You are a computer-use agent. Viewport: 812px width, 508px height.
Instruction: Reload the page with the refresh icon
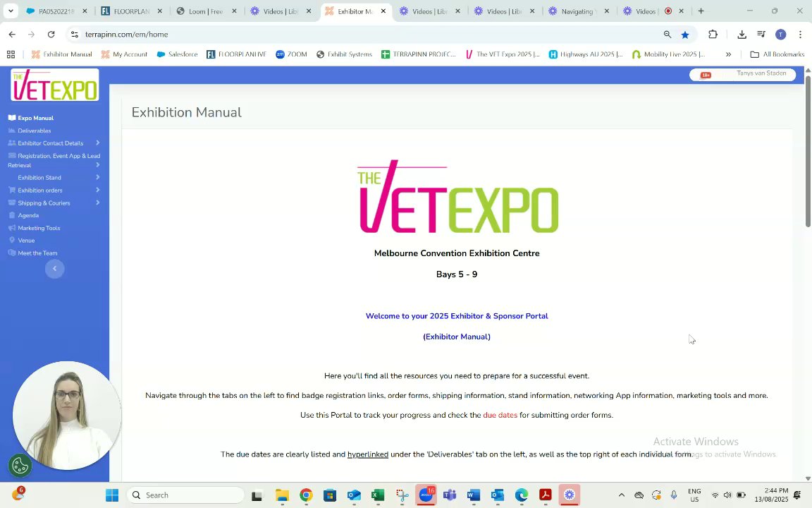(51, 34)
